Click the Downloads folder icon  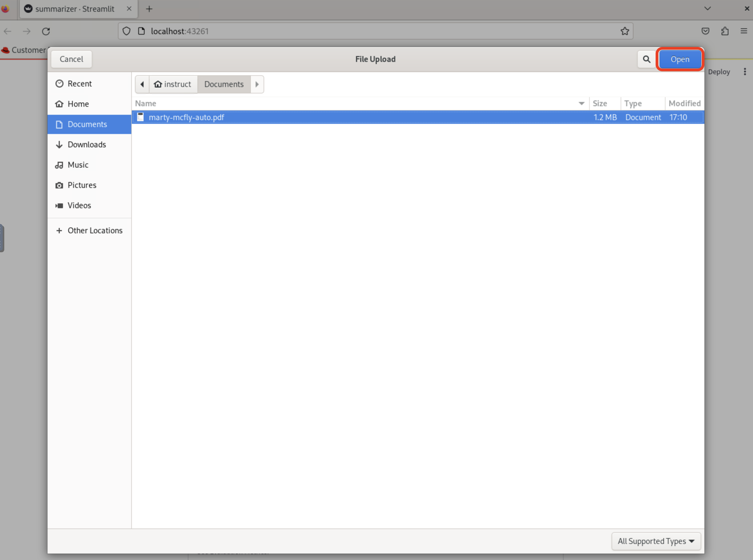[x=59, y=144]
